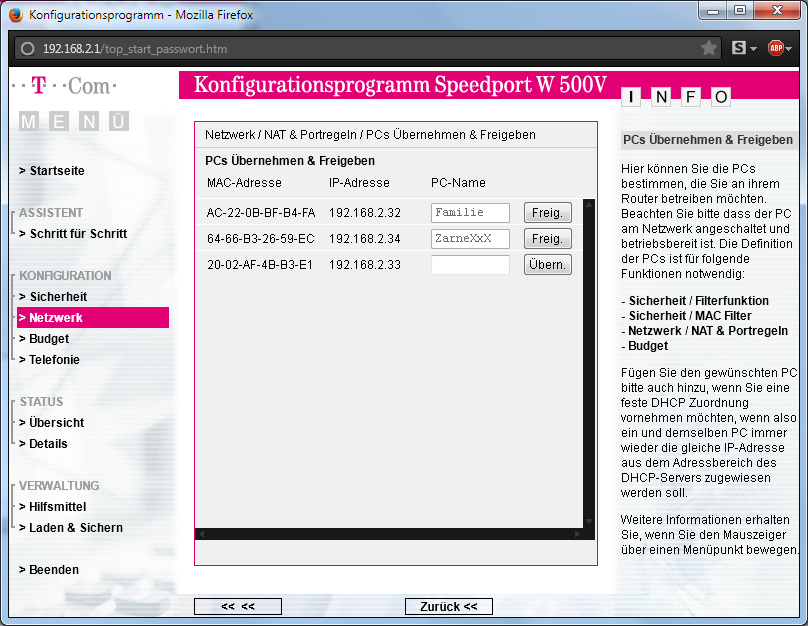
Task: Click IP address 192.168.2.34
Action: (365, 239)
